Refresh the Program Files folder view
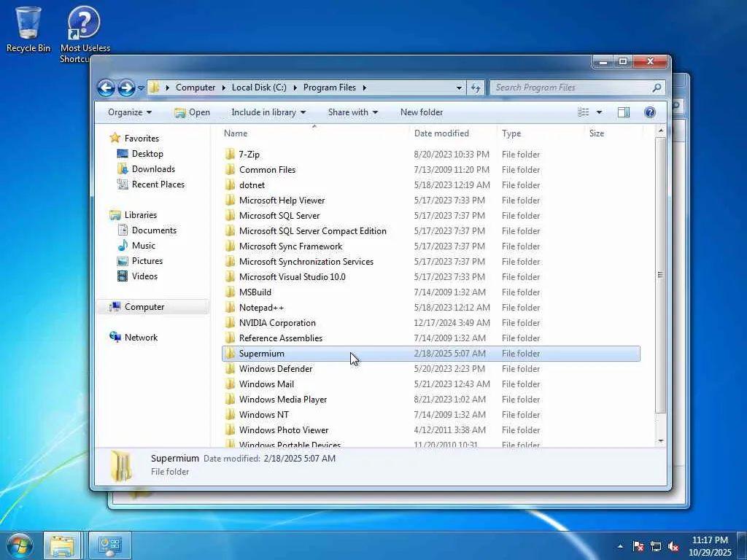 click(x=476, y=87)
